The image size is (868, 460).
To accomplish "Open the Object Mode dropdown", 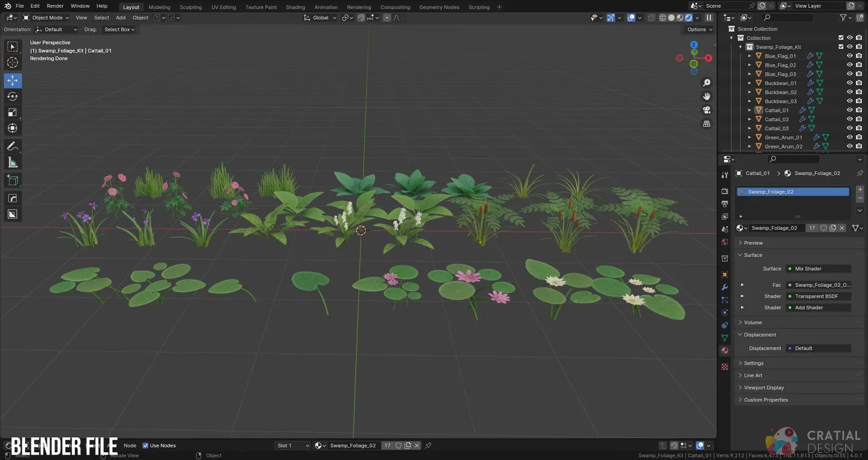I will pos(46,17).
